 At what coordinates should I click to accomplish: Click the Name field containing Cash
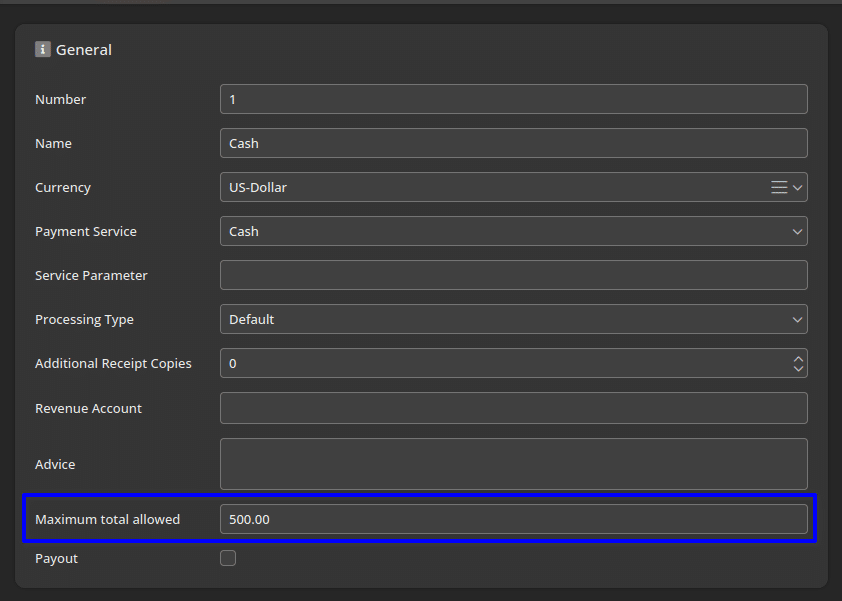[x=513, y=143]
